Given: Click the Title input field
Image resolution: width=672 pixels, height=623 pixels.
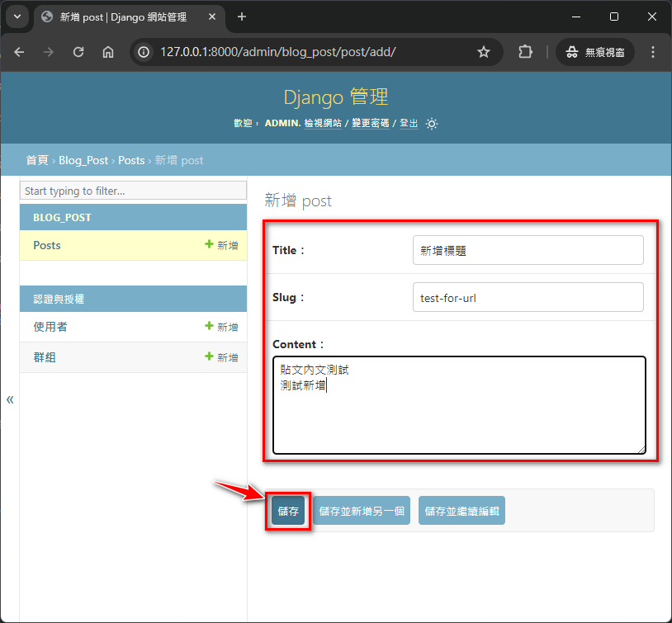Looking at the screenshot, I should (x=528, y=250).
